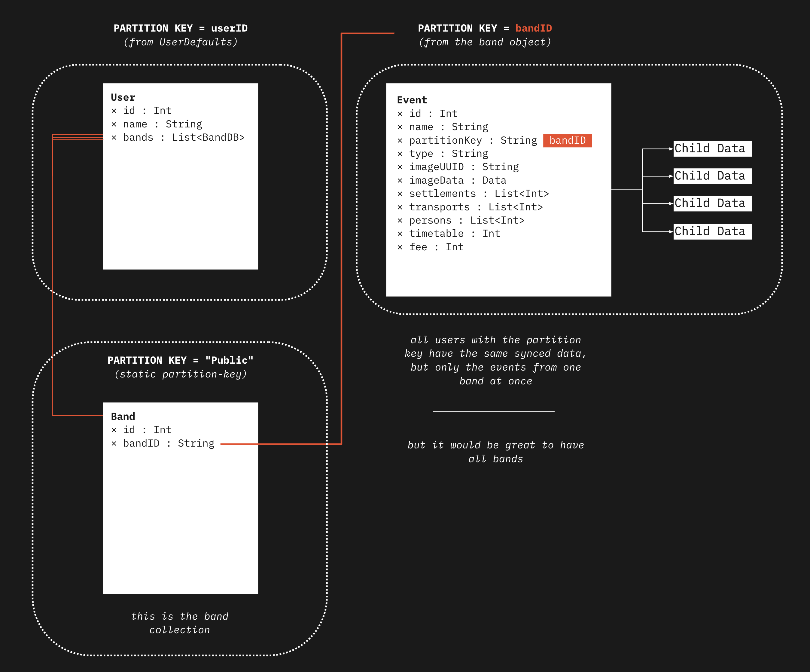The height and width of the screenshot is (672, 810).
Task: Select the second Child Data box
Action: click(712, 176)
